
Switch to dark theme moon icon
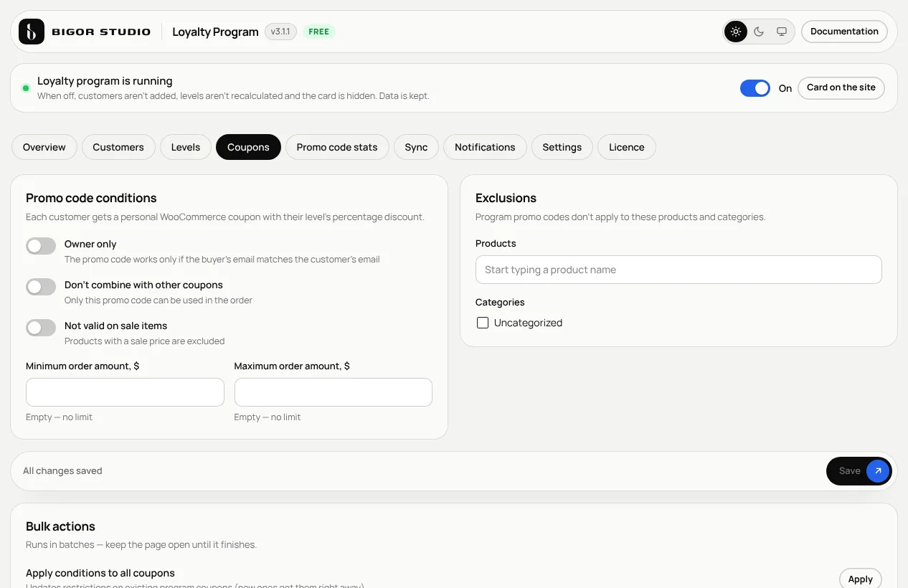tap(759, 32)
